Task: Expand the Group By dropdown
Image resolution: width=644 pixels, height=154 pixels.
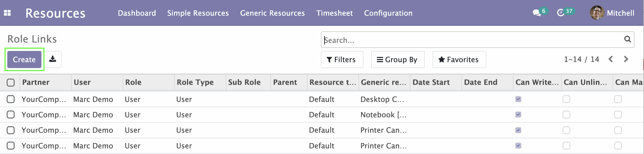Action: (x=398, y=59)
